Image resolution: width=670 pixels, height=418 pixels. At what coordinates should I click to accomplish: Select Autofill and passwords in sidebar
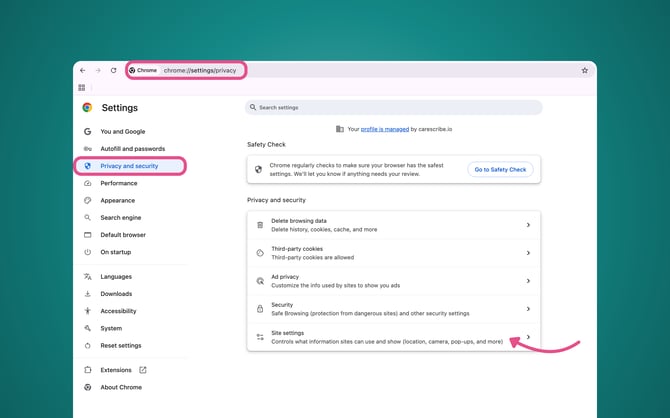(x=133, y=149)
